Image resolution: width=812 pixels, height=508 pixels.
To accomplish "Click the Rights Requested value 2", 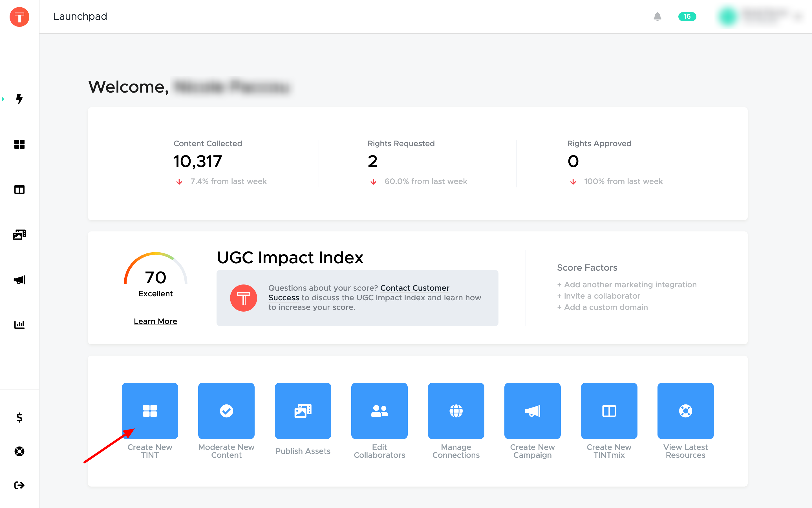I will tap(372, 161).
